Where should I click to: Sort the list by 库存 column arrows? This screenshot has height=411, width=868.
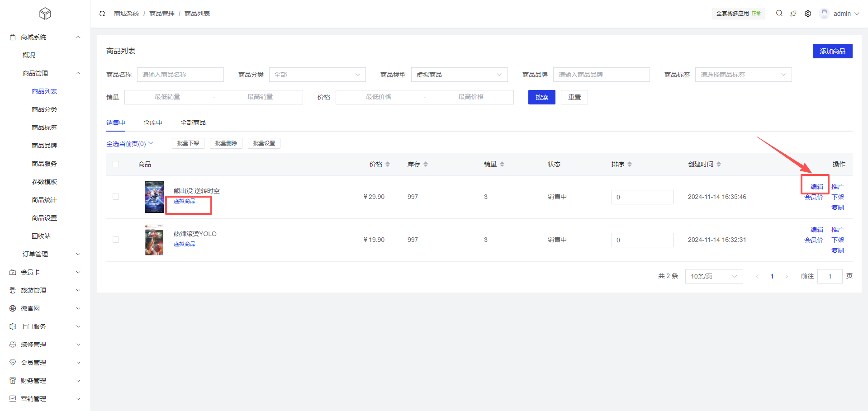[426, 164]
